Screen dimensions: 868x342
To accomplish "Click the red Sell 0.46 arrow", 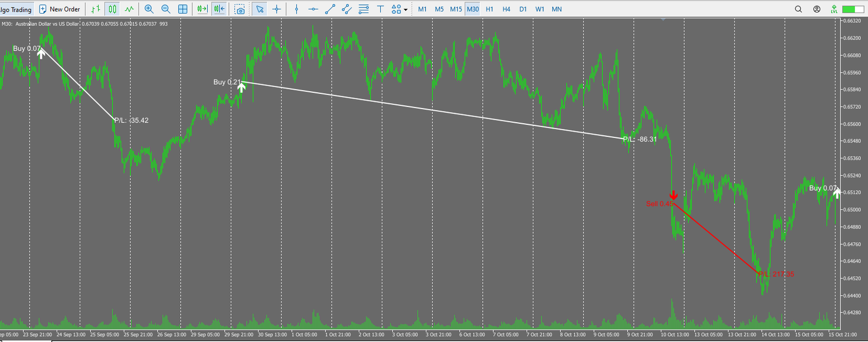I will click(x=673, y=195).
